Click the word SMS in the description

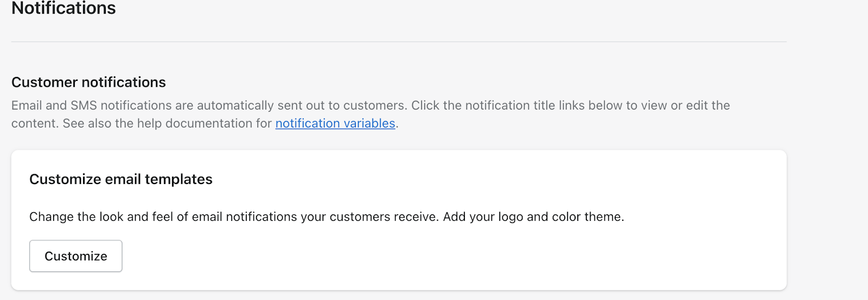pos(84,105)
